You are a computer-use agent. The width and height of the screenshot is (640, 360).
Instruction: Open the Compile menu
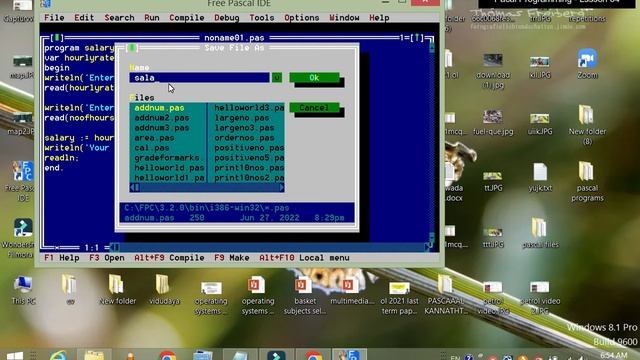[187, 18]
